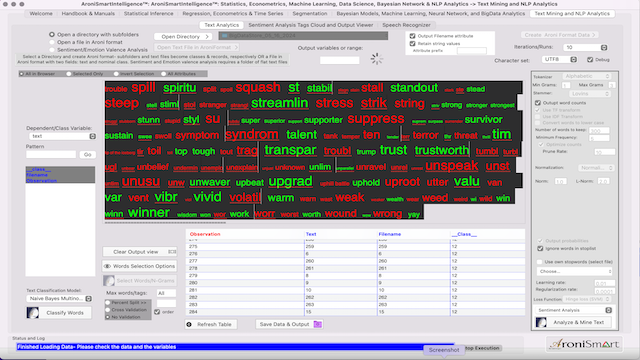Click the AroniSmart logo
Image resolution: width=640 pixels, height=360 pixels.
(584, 344)
